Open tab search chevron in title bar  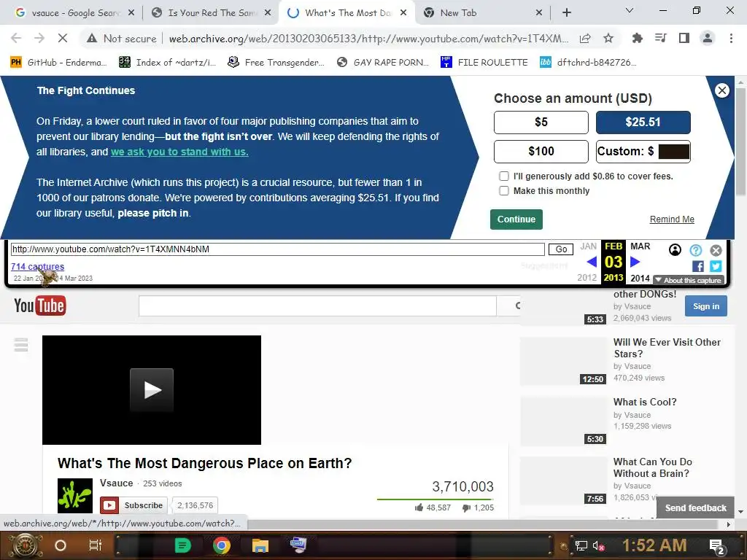coord(629,10)
